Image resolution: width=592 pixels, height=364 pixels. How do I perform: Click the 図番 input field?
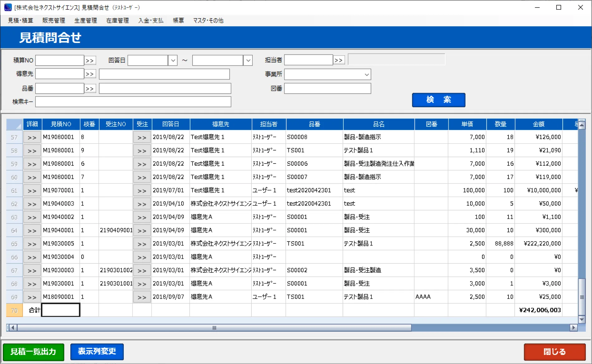point(327,88)
